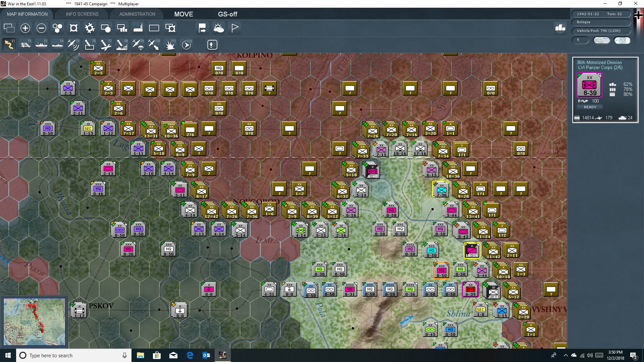Click the upload arrow icon in mode toolbar
This screenshot has height=362, width=644.
click(212, 45)
